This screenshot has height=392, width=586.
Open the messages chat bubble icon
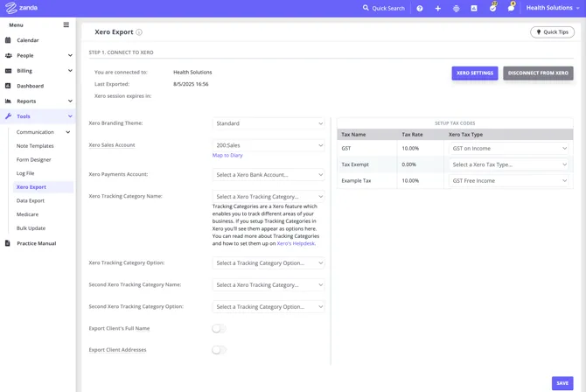click(x=512, y=8)
